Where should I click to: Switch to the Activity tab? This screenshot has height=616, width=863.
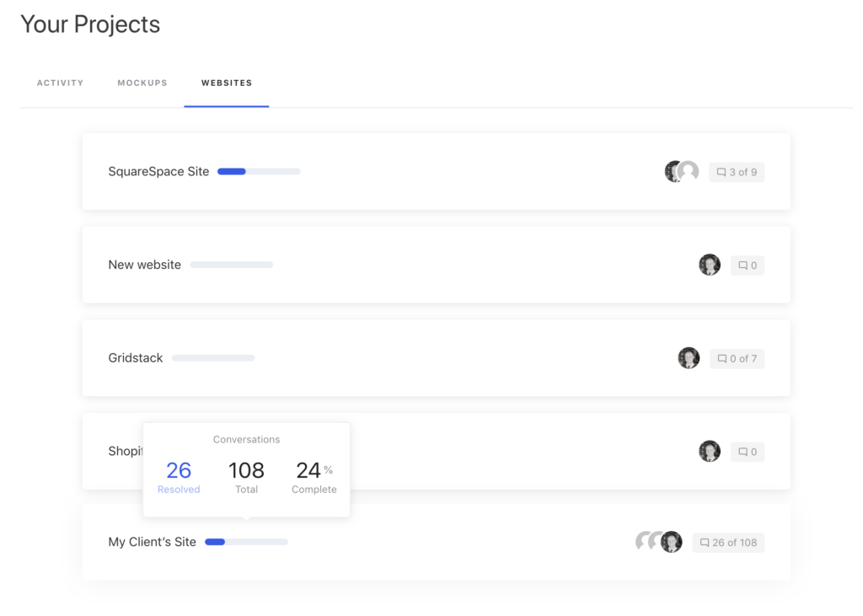(x=60, y=83)
